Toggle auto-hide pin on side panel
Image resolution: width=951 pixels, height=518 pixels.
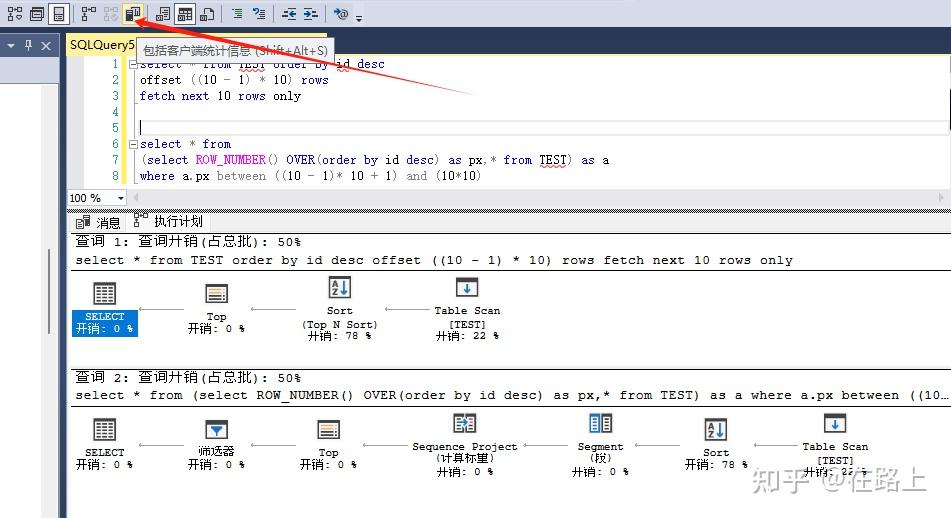coord(29,45)
